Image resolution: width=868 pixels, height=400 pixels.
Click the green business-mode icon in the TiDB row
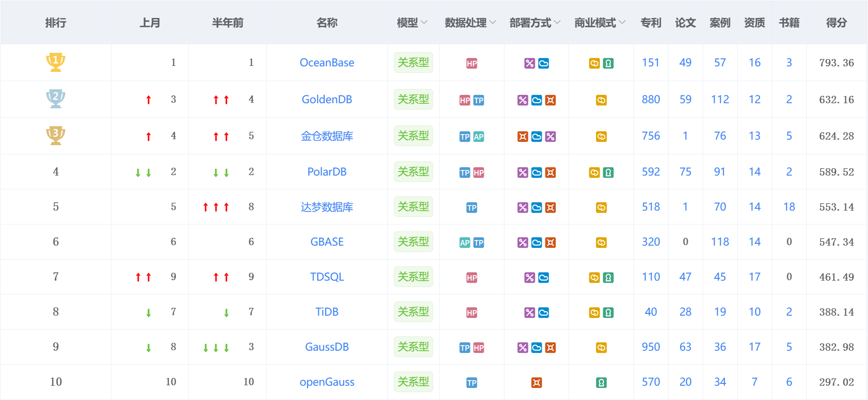click(608, 313)
